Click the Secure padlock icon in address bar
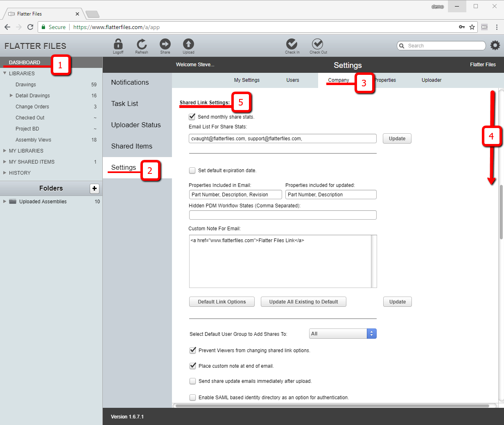This screenshot has height=425, width=504. point(43,27)
